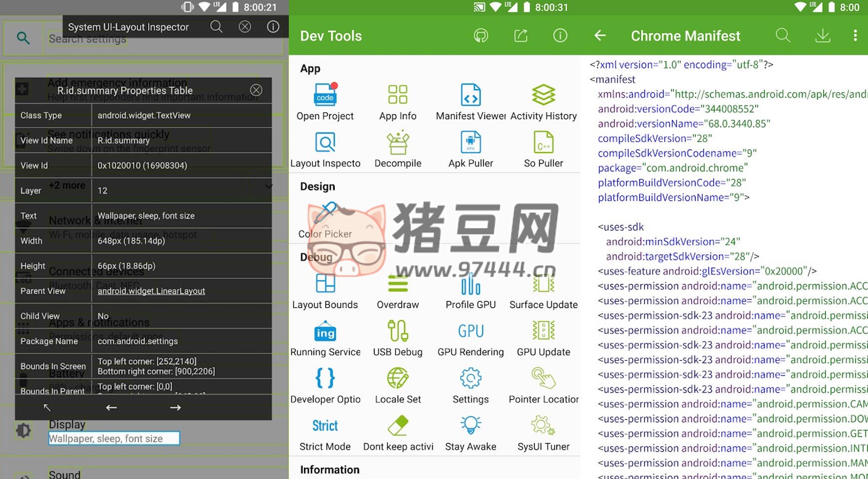Image resolution: width=868 pixels, height=479 pixels.
Task: Click android:minSdkVersion="24" line
Action: click(673, 241)
